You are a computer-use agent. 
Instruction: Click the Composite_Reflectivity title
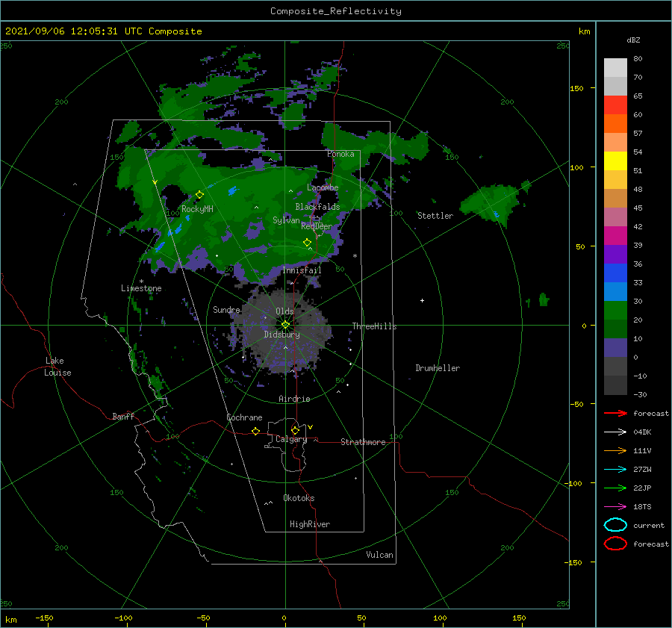point(335,11)
